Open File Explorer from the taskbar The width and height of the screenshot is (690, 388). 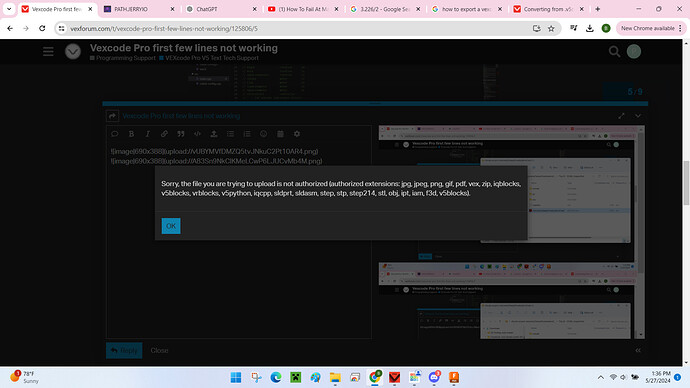coord(335,377)
